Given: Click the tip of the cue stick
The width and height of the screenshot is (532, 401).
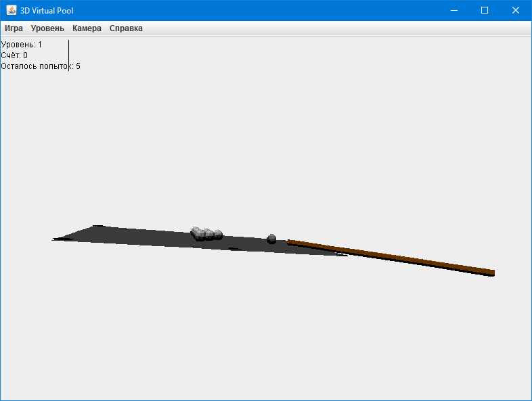Looking at the screenshot, I should pos(288,241).
